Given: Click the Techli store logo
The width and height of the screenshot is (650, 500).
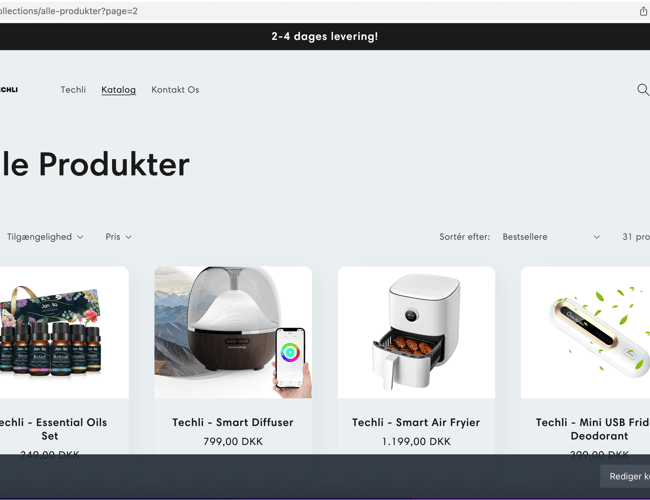Looking at the screenshot, I should tap(9, 90).
